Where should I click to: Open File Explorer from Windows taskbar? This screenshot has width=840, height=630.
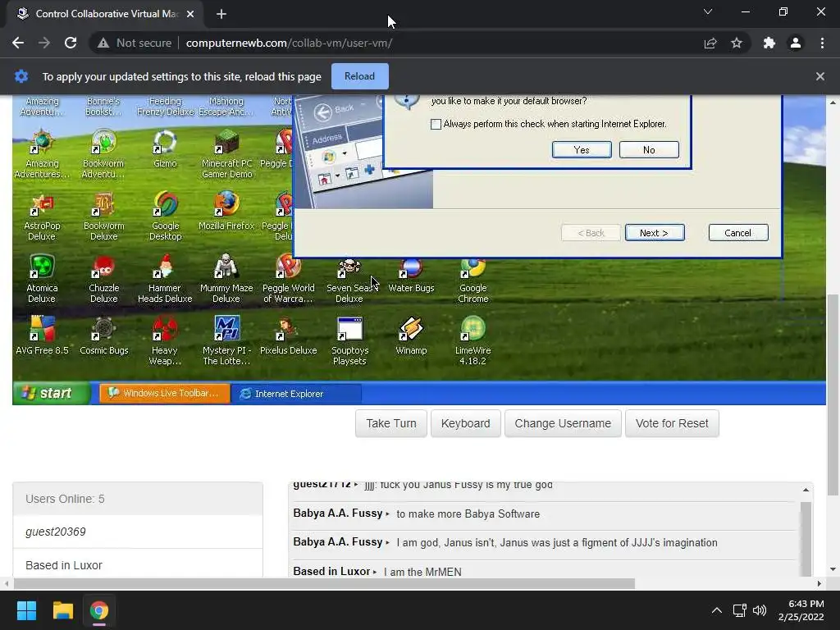62,610
